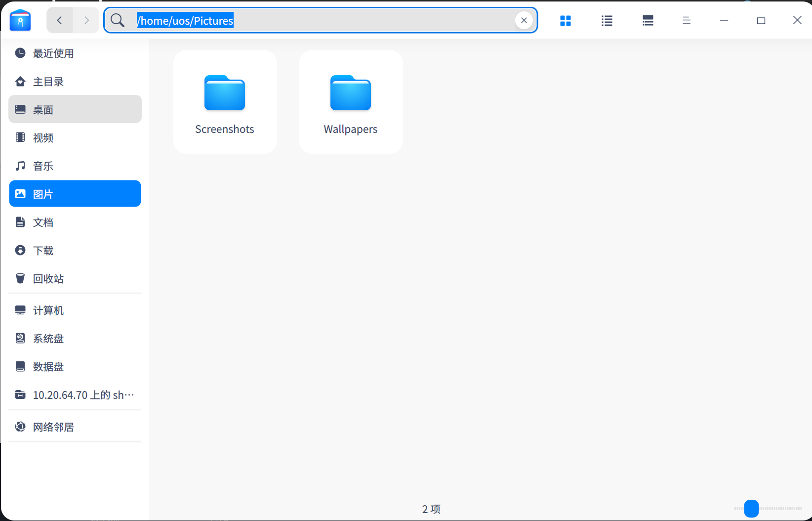
Task: Close the file manager window
Action: click(x=797, y=20)
